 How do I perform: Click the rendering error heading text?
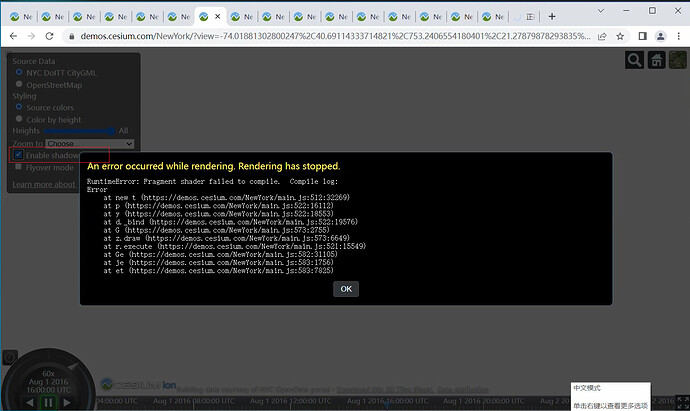pos(213,166)
